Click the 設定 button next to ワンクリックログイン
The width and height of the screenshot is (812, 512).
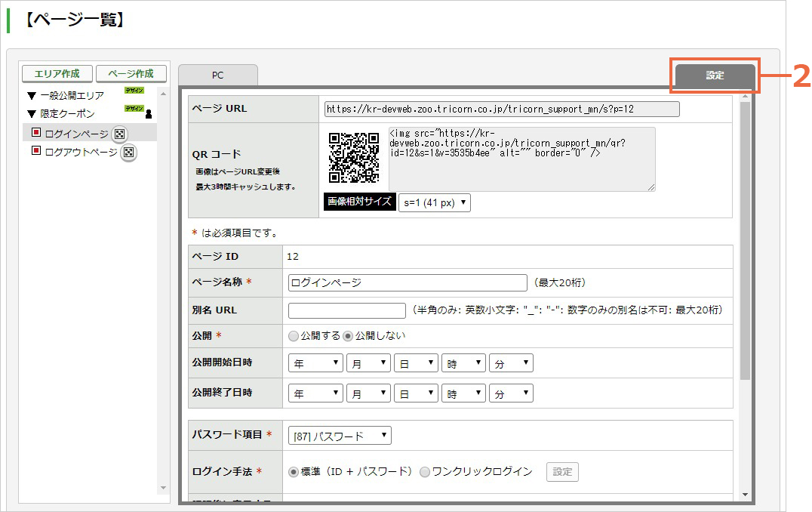pyautogui.click(x=562, y=472)
